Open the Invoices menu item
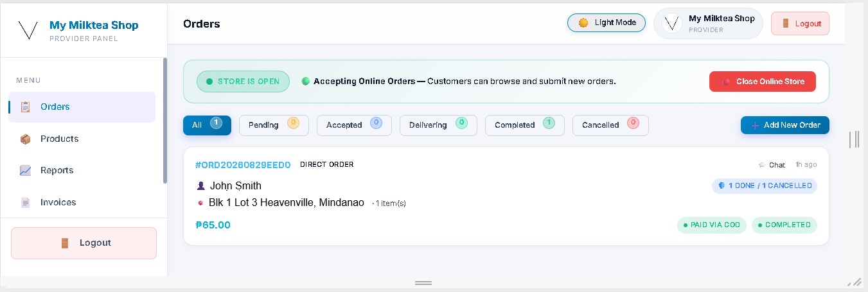Screen dimensions: 868x292 [x=82, y=202]
